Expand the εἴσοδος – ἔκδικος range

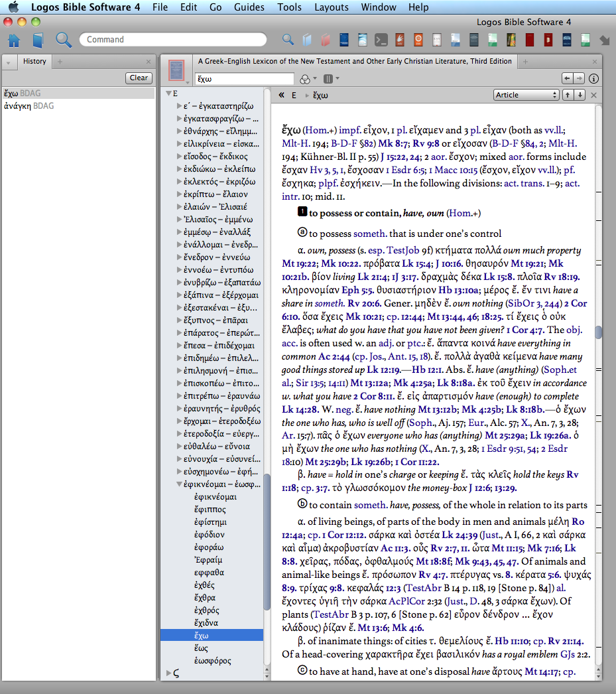click(x=178, y=156)
